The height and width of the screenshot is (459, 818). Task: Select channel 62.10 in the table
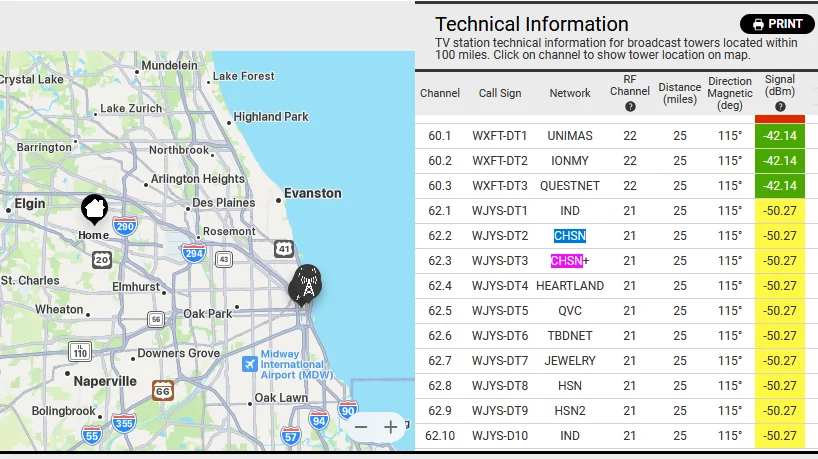pos(439,435)
